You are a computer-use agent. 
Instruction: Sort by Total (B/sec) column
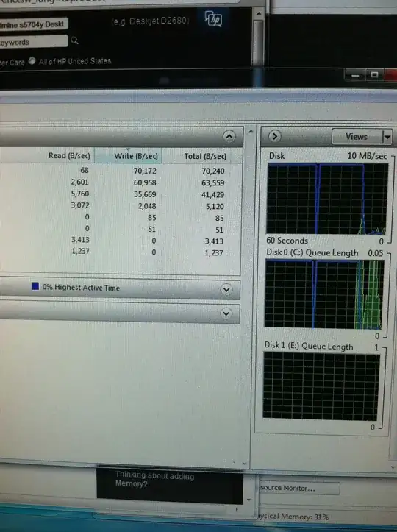(205, 157)
